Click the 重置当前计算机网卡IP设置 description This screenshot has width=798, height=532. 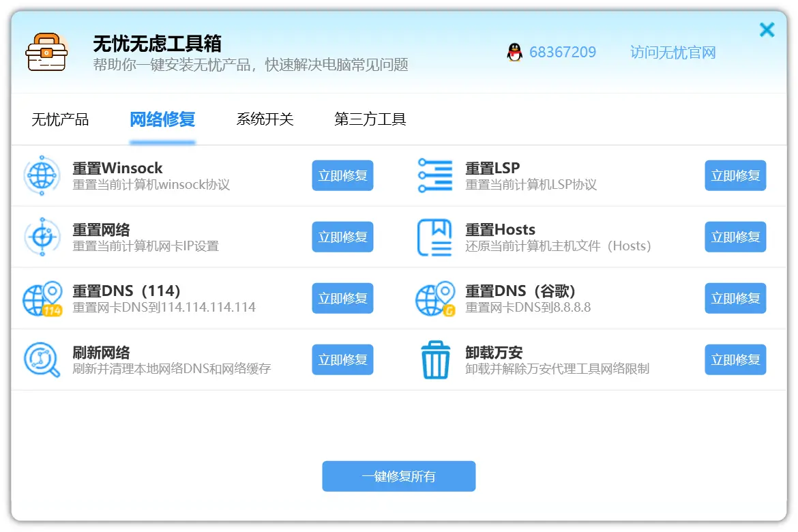coord(145,246)
